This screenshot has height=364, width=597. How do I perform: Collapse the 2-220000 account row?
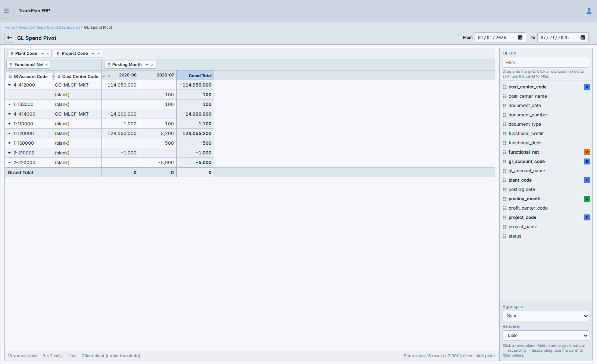point(9,163)
